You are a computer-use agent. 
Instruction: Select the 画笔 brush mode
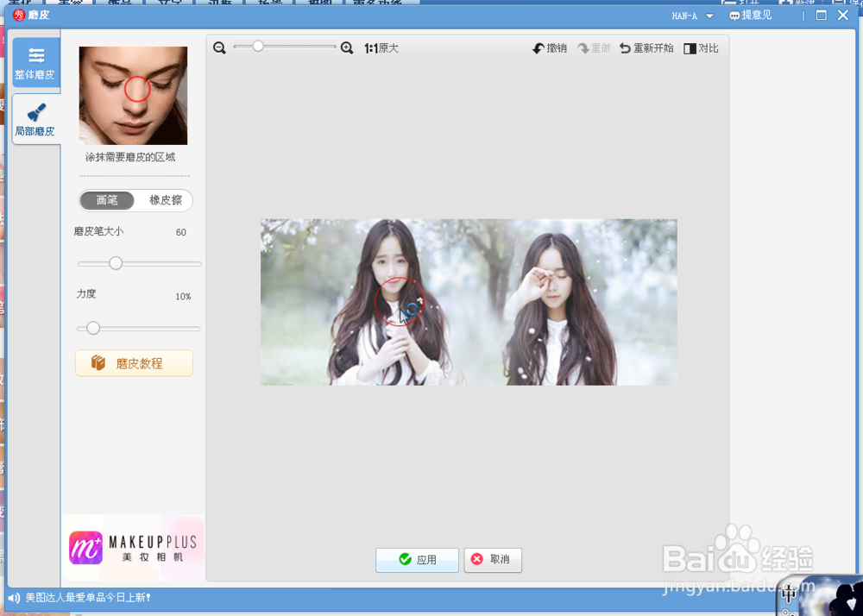(107, 200)
